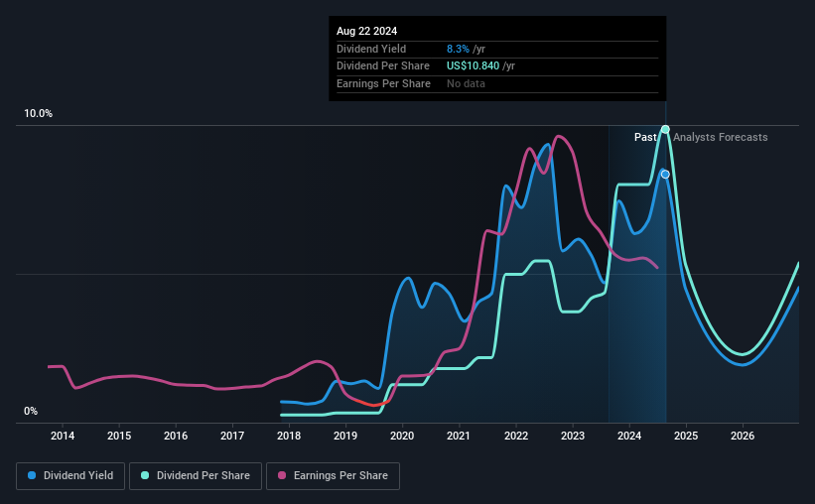This screenshot has height=504, width=815.
Task: Click the 2024 x-axis year label
Action: click(629, 436)
